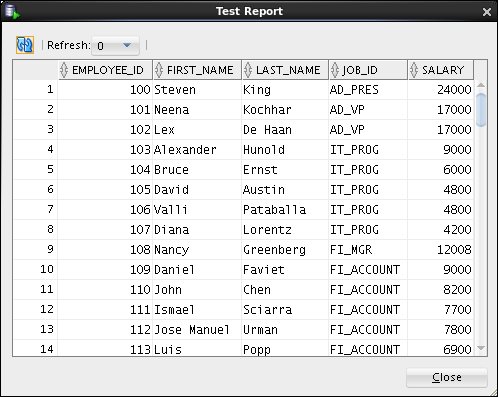Click last name cell Sciarra
This screenshot has height=397, width=498.
click(285, 310)
